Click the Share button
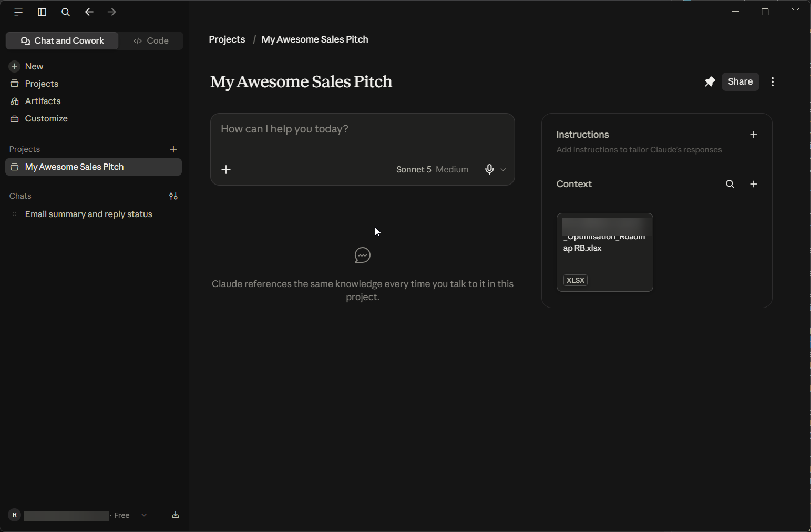 [x=740, y=81]
